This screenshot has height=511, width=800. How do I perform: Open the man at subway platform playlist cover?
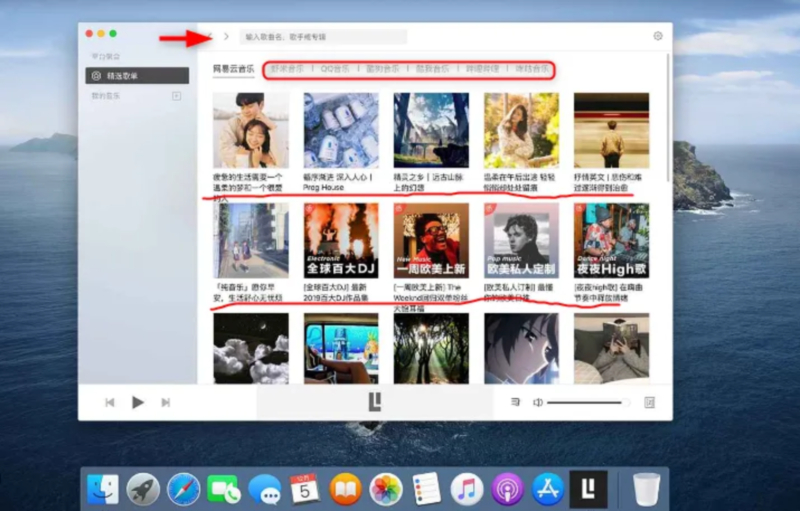coord(611,131)
